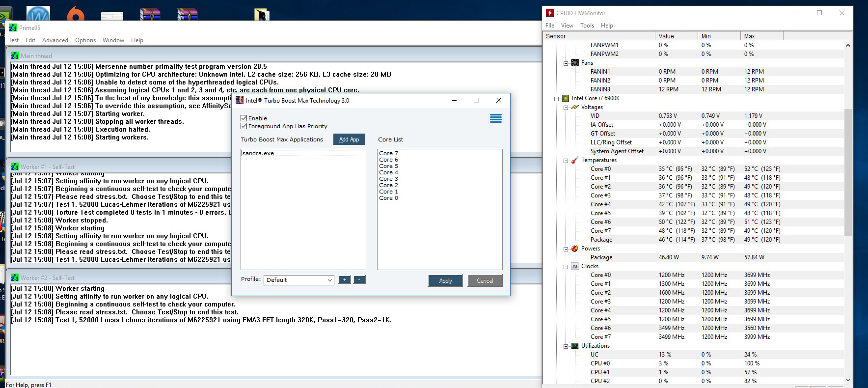
Task: Open the Profile dropdown set to Default
Action: click(x=298, y=280)
